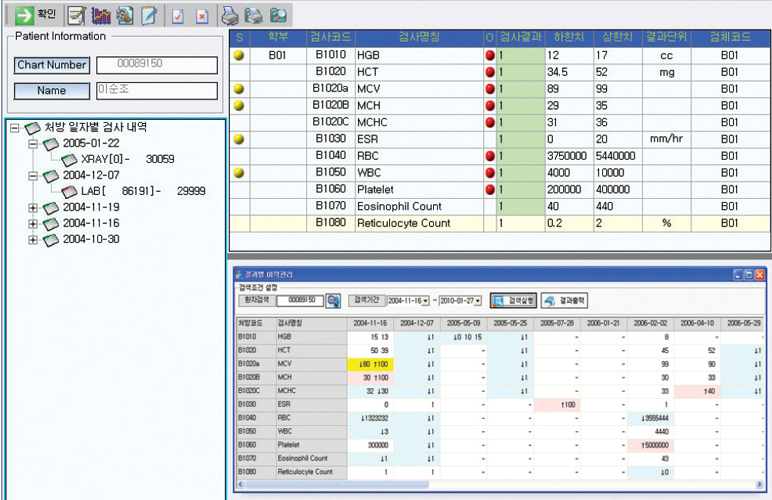The image size is (772, 500).
Task: Click the red indicator in the HGB row
Action: pyautogui.click(x=489, y=55)
